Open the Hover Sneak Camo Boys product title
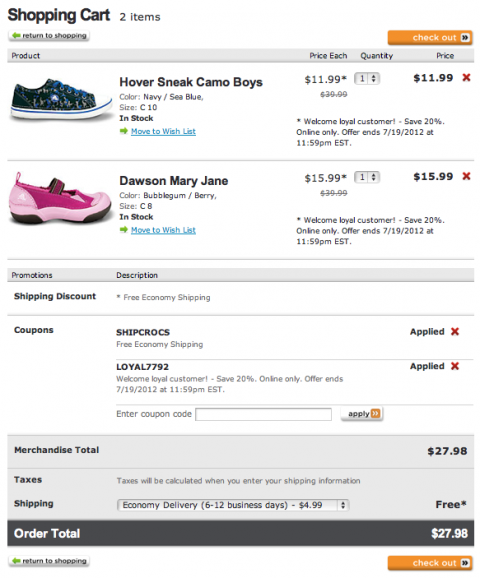Screen dimensions: 480x578 191,82
